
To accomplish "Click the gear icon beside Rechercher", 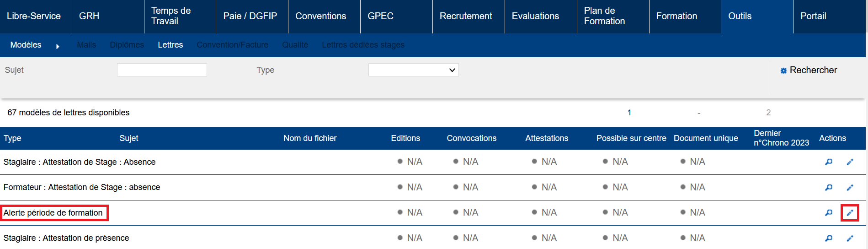I will point(783,70).
